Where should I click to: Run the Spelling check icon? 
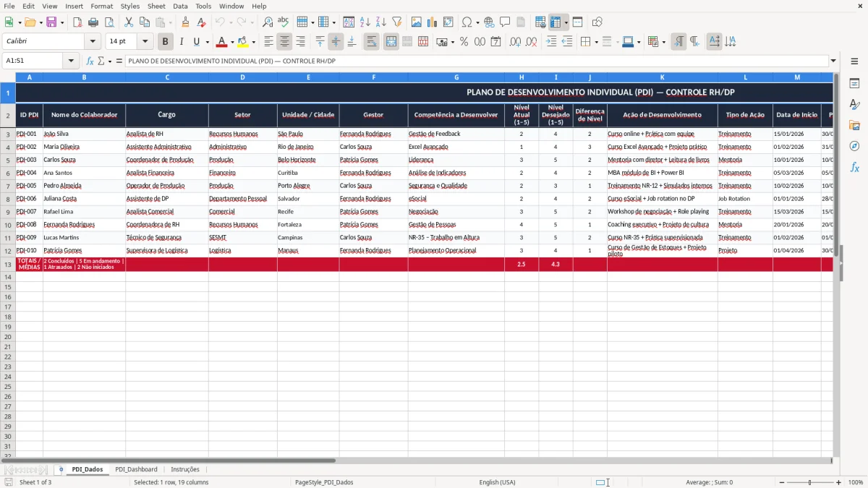[284, 22]
